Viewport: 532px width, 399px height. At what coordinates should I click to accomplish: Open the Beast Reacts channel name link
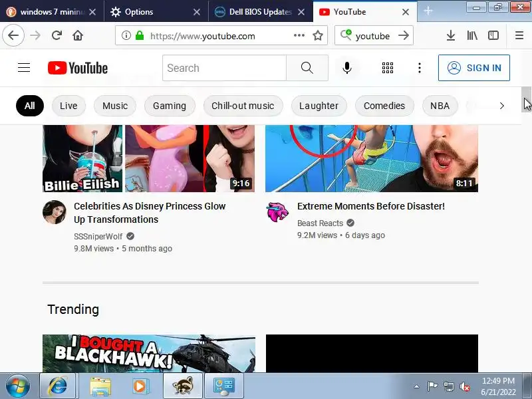click(x=321, y=223)
